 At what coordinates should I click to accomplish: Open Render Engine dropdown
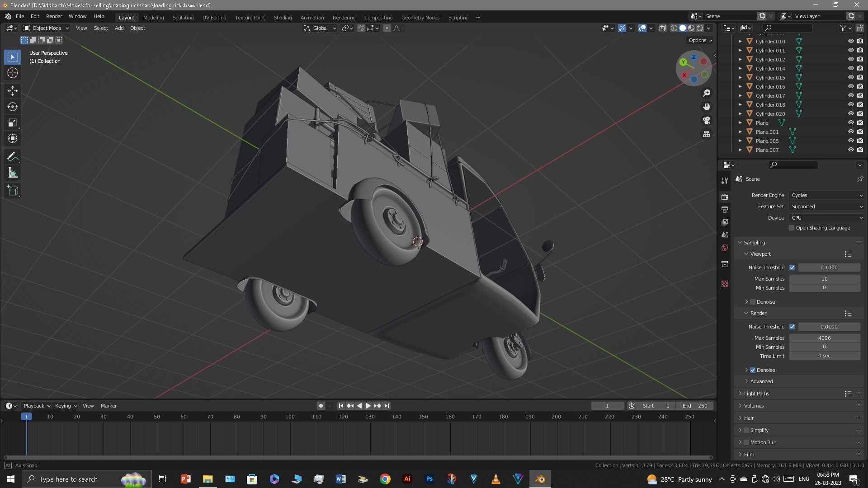(827, 195)
